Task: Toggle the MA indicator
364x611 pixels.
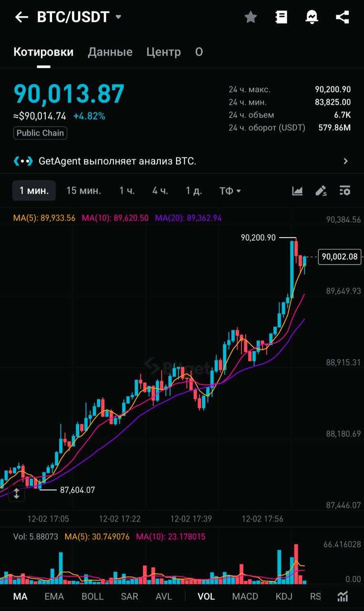Action: click(x=20, y=596)
